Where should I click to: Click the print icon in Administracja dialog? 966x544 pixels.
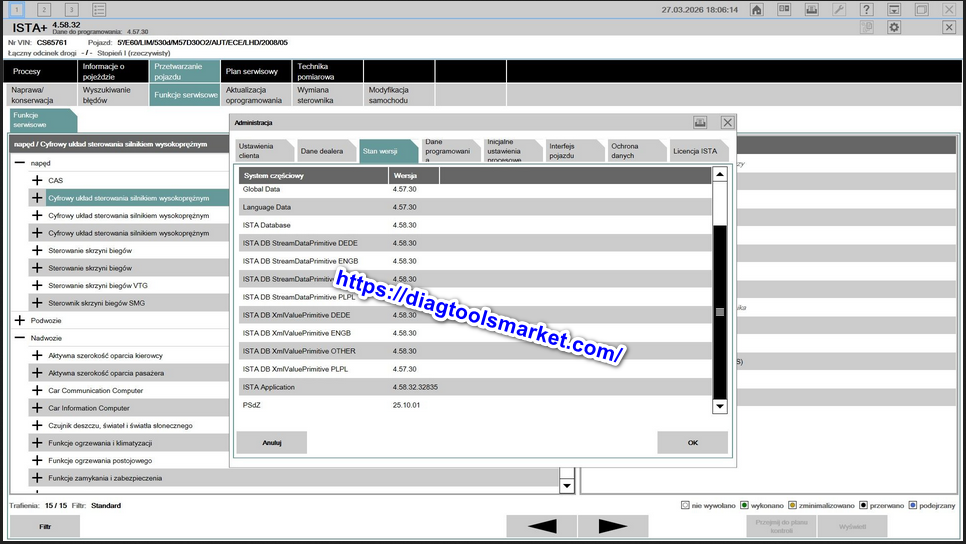701,122
